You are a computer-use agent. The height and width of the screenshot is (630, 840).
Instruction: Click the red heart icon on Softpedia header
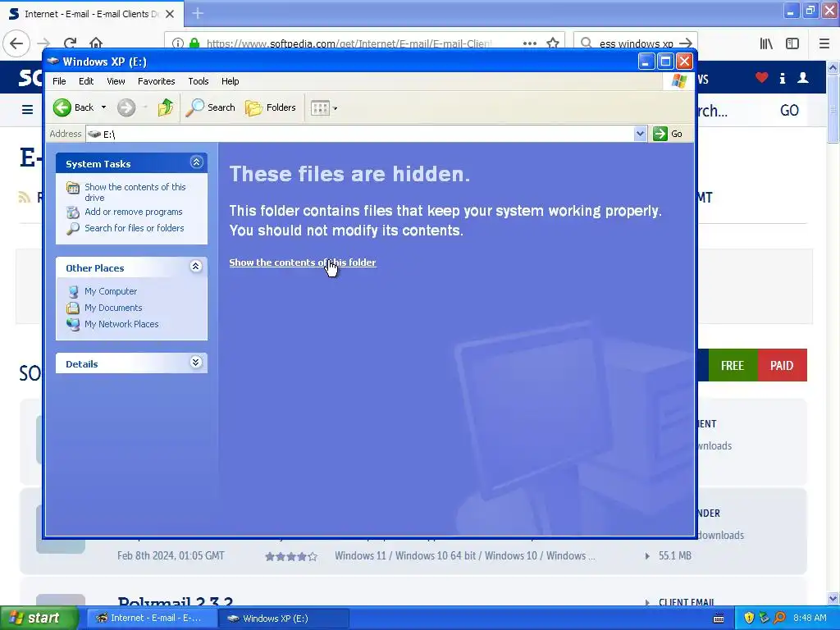coord(761,78)
